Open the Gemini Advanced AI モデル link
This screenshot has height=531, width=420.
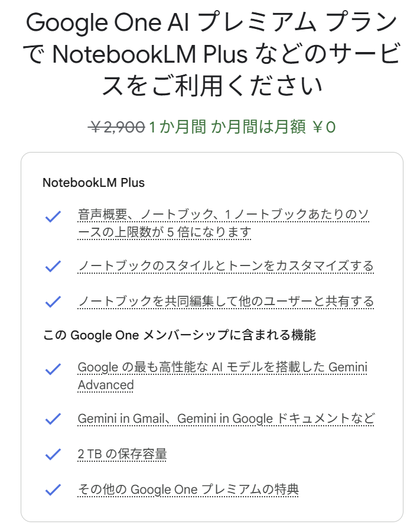coord(222,376)
